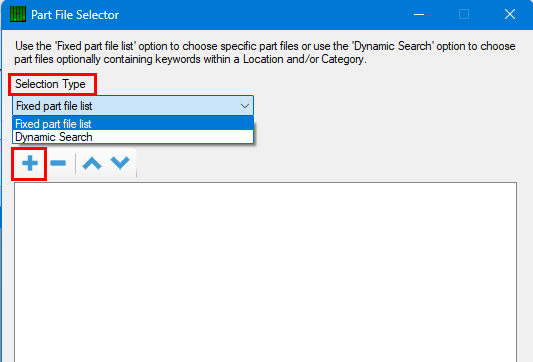Screen dimensions: 533x362
Task: Click the toolbar separator beside the minus icon
Action: click(75, 163)
